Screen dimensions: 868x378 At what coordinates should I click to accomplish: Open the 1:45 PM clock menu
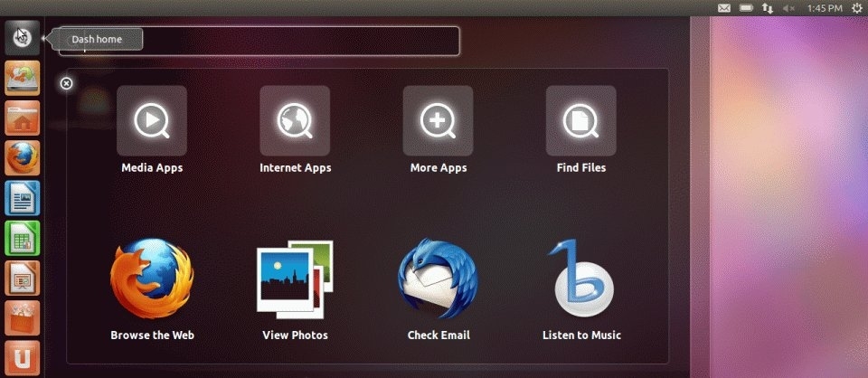pos(825,8)
